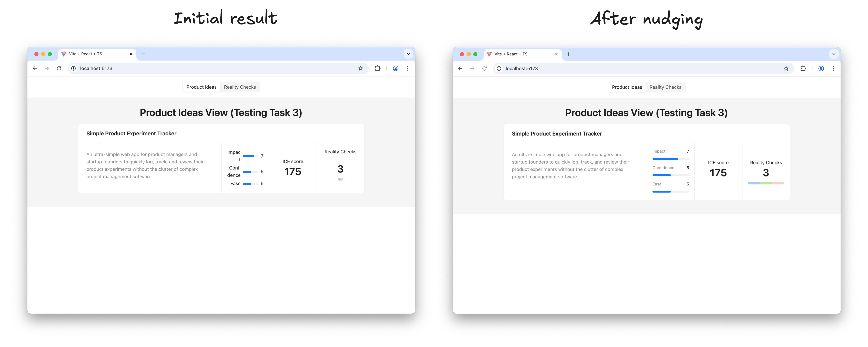Bookmark the page using the star icon

(x=361, y=68)
